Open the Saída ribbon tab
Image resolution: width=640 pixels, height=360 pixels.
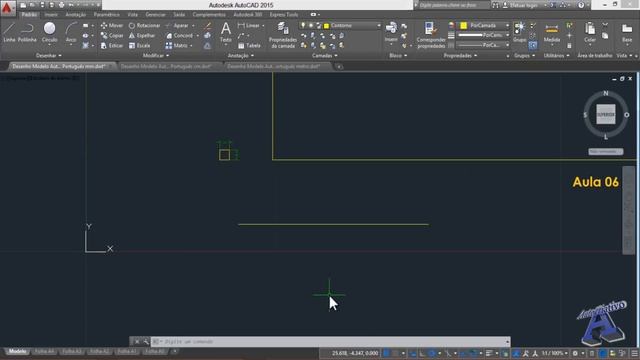click(179, 15)
